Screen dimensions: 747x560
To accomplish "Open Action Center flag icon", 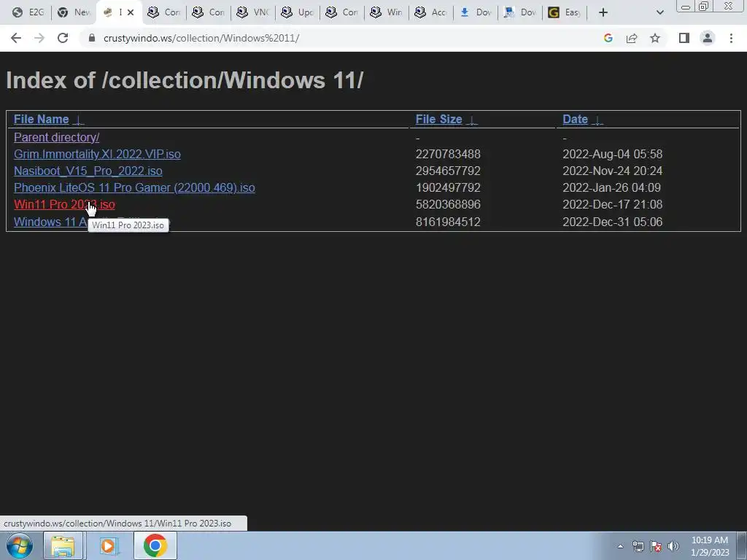I will [656, 546].
